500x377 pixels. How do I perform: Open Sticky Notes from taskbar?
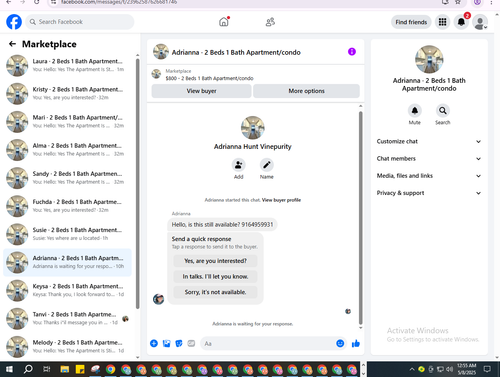(x=80, y=369)
